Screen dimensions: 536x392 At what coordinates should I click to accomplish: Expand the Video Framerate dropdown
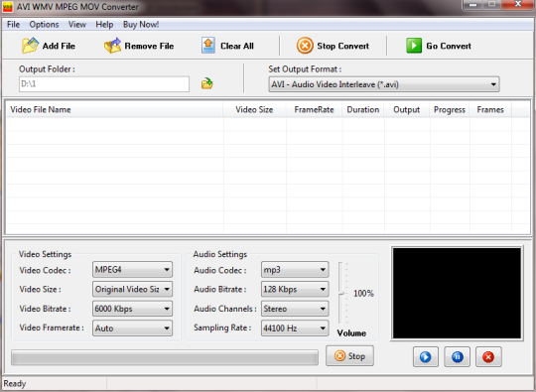click(x=132, y=328)
